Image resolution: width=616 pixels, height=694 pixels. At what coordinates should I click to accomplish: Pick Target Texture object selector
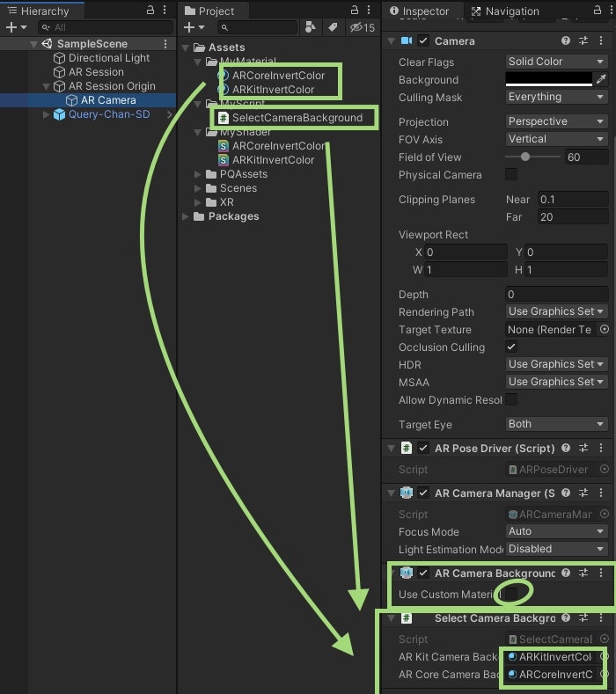(604, 329)
